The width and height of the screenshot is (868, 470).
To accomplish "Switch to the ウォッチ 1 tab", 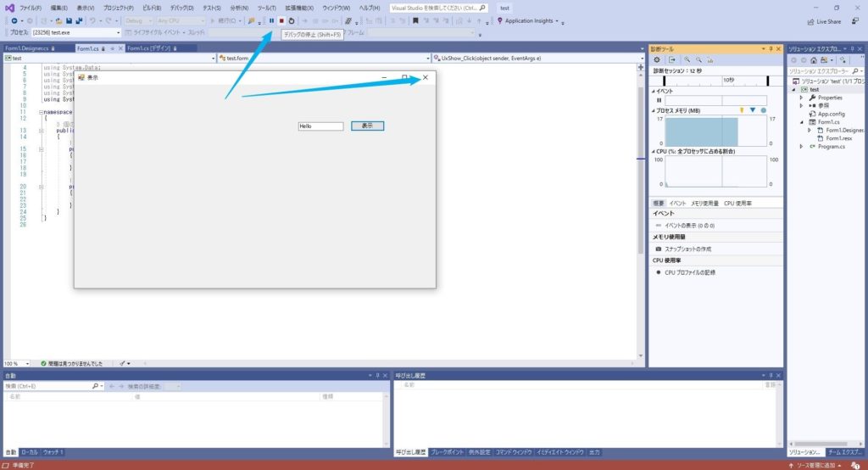I will (53, 452).
